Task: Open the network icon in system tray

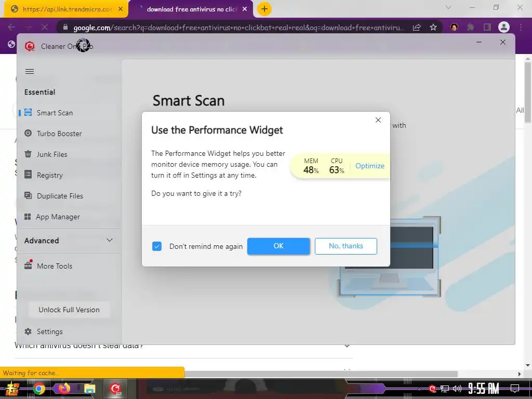Action: coord(445,389)
